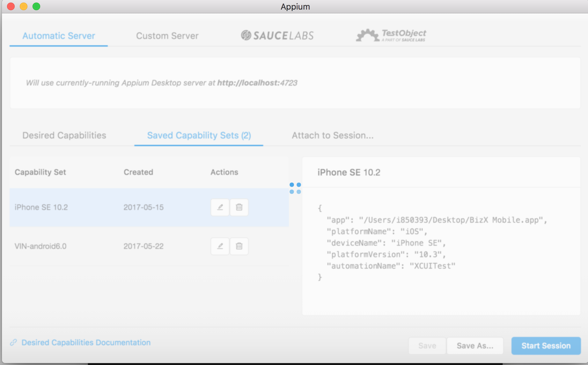
Task: Delete the VIN-android6.0 capability set
Action: coord(239,246)
